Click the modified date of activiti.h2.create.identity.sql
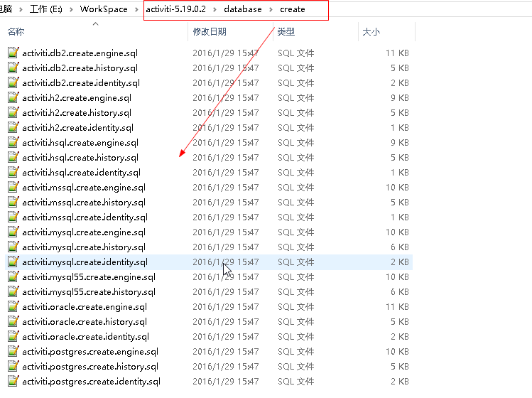The image size is (532, 398). click(x=226, y=128)
